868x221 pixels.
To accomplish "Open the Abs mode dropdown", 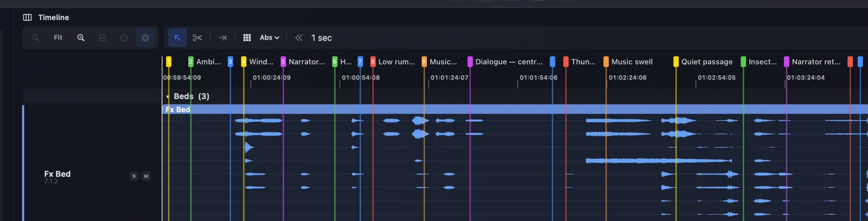I will click(x=270, y=38).
